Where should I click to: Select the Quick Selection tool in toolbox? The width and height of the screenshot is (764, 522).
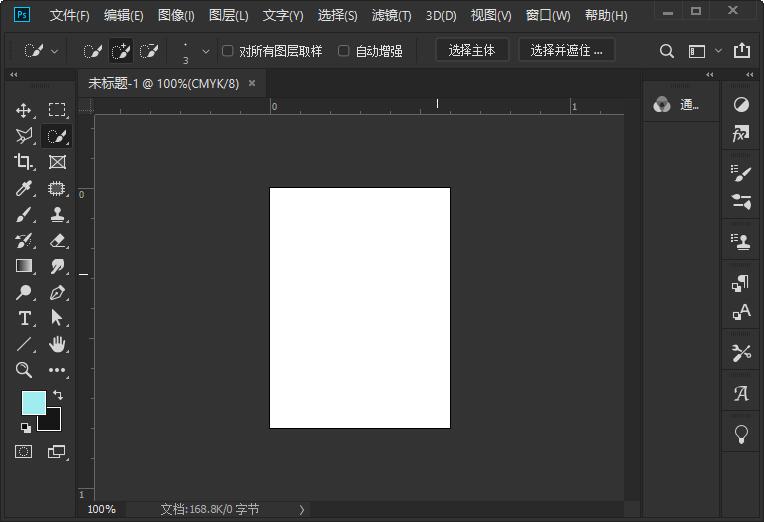tap(57, 136)
